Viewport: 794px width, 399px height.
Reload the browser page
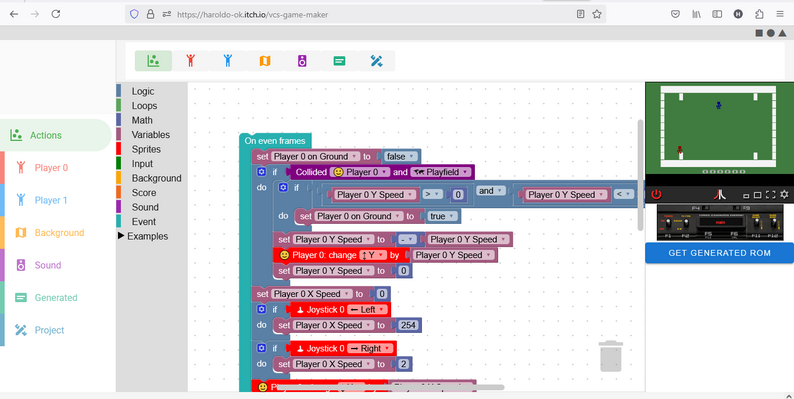pyautogui.click(x=56, y=14)
